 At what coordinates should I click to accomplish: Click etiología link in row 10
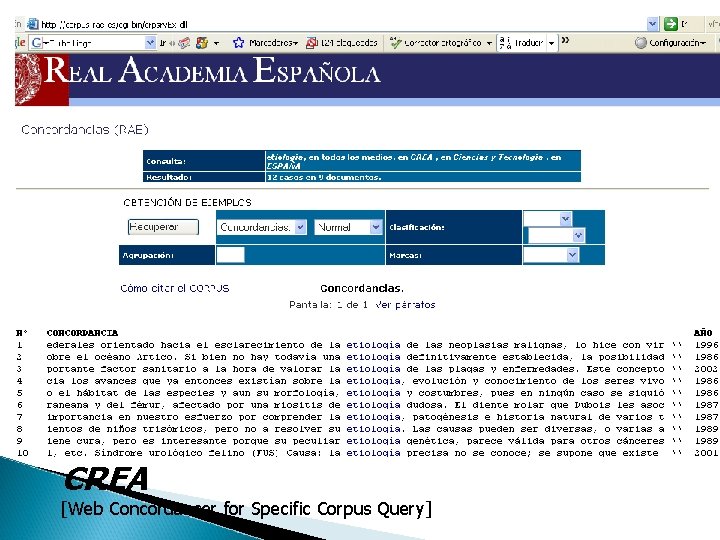coord(373,453)
